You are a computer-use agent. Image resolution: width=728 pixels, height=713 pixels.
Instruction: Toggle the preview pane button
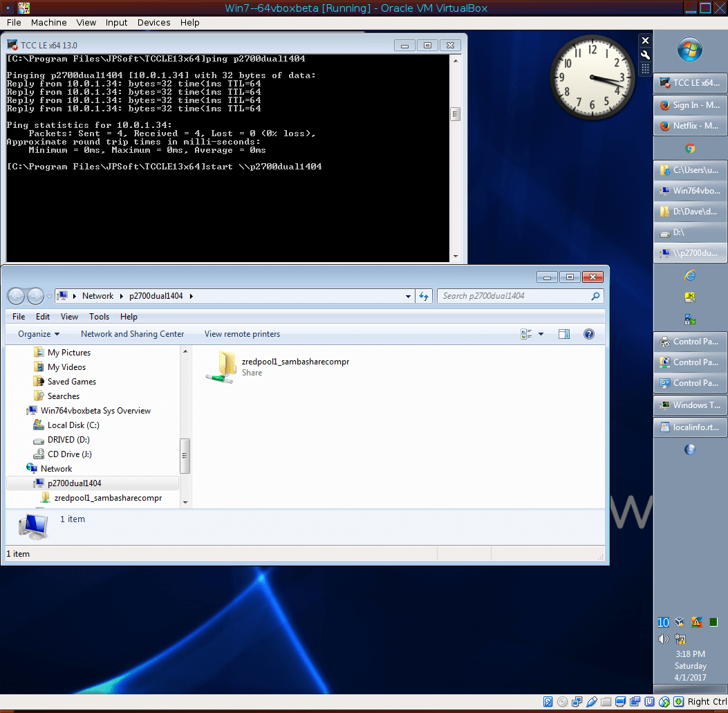[564, 334]
